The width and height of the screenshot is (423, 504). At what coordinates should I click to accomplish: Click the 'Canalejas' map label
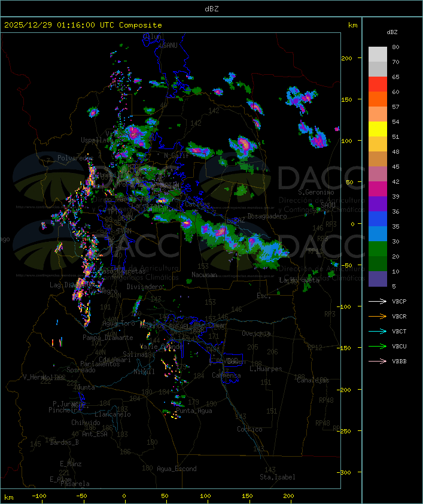click(313, 380)
